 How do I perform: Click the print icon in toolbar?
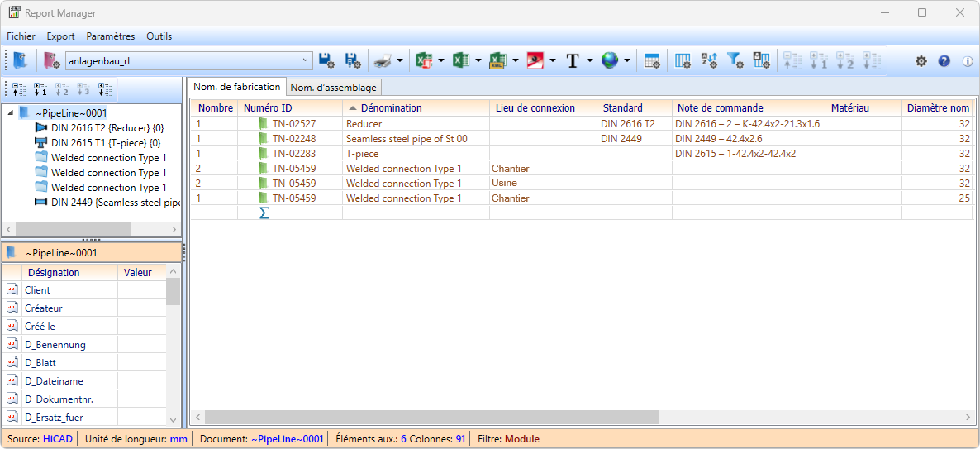coord(382,60)
